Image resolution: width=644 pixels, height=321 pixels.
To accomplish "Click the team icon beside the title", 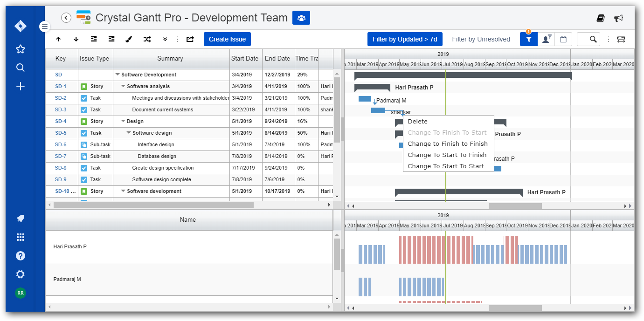I will point(301,18).
